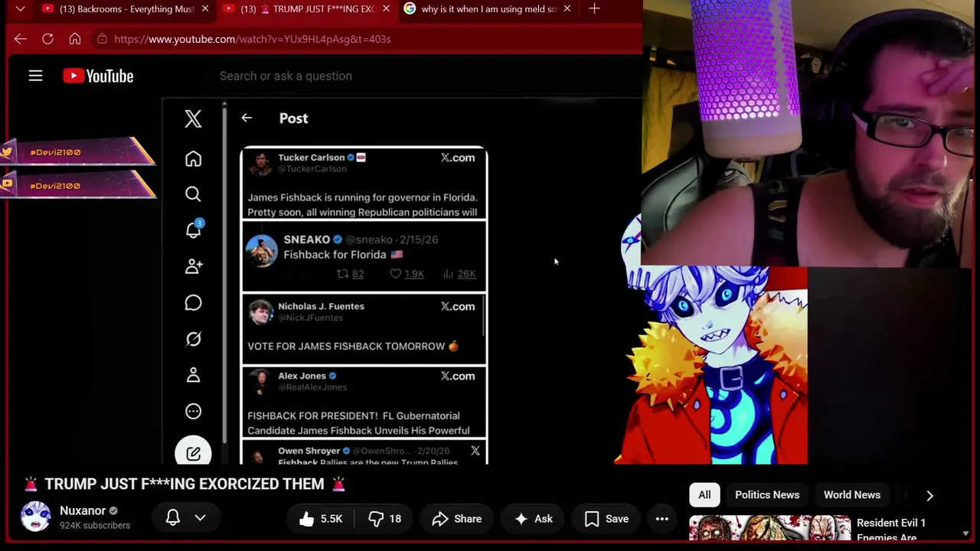The image size is (980, 551).
Task: Select the TRUMP JUST F***ING video tab
Action: (x=307, y=8)
